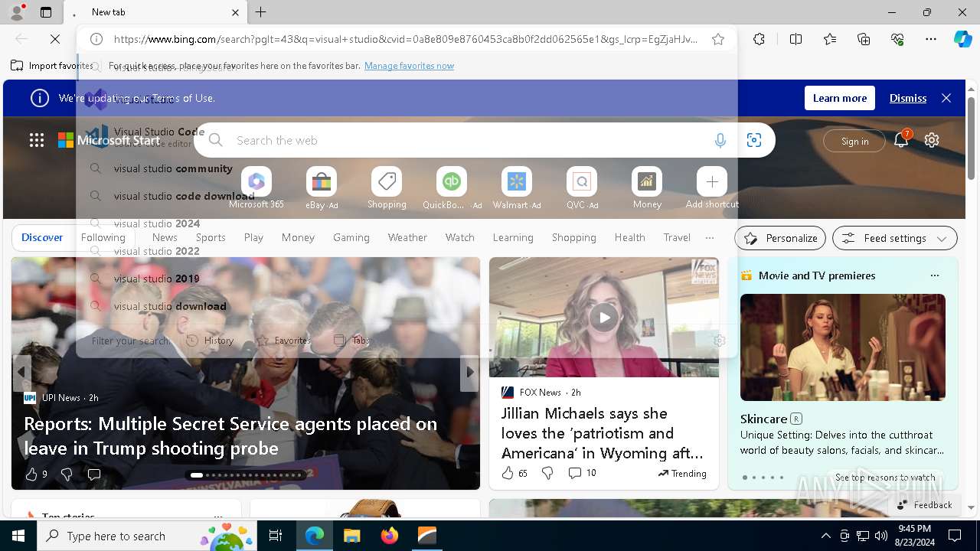The image size is (980, 551).
Task: Open the notifications bell
Action: 901,140
